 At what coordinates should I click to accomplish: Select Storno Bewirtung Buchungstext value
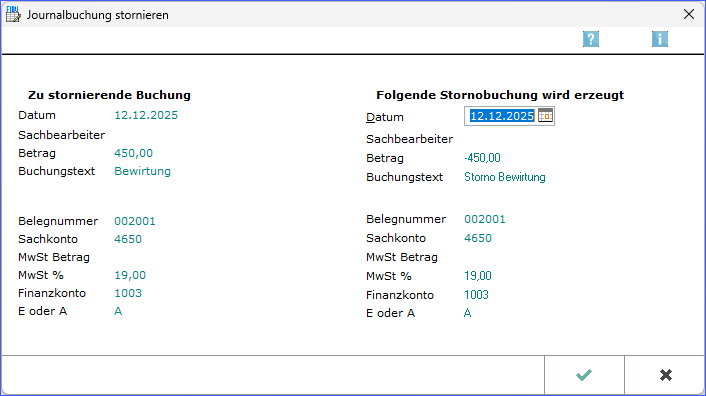tap(505, 177)
